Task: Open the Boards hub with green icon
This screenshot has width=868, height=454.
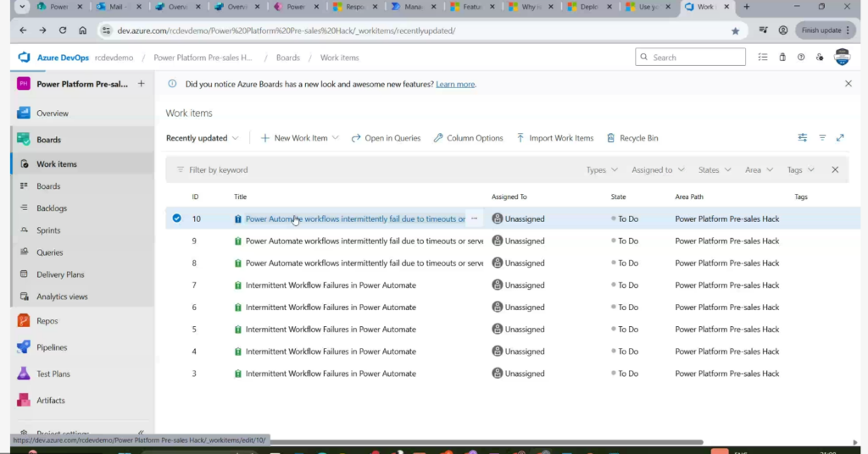Action: coord(48,140)
